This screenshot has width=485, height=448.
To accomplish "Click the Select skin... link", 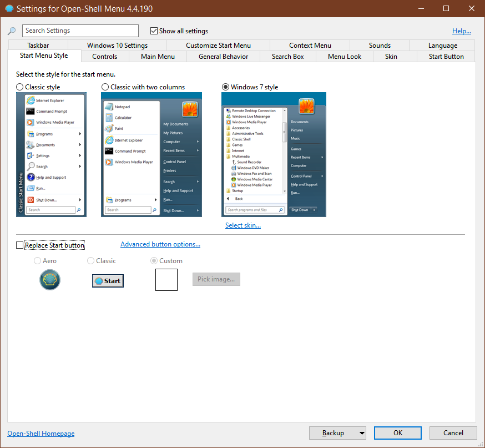I will coord(243,225).
